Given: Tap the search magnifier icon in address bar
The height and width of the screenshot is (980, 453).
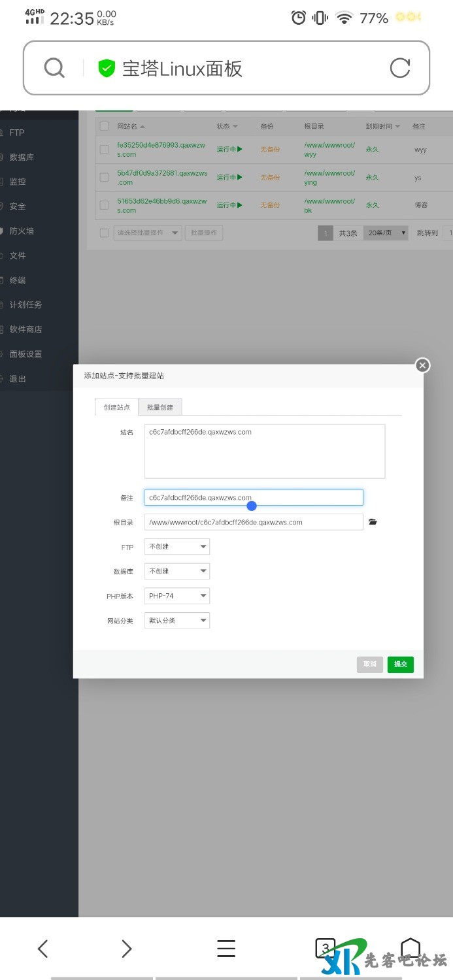Looking at the screenshot, I should click(x=54, y=68).
